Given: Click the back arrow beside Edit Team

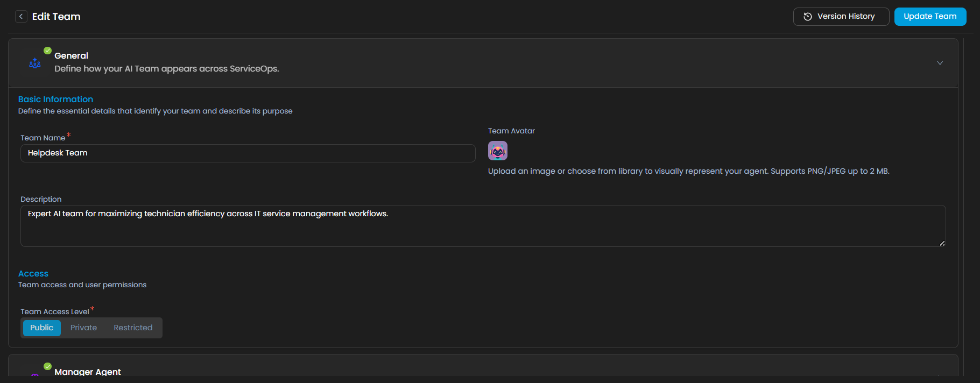Looking at the screenshot, I should click(21, 17).
